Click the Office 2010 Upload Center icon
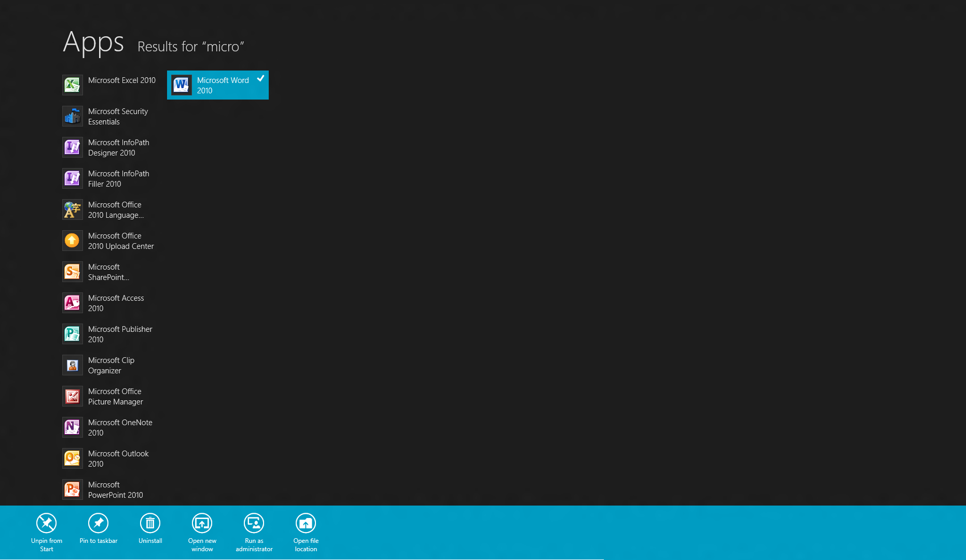The image size is (966, 560). click(x=73, y=241)
